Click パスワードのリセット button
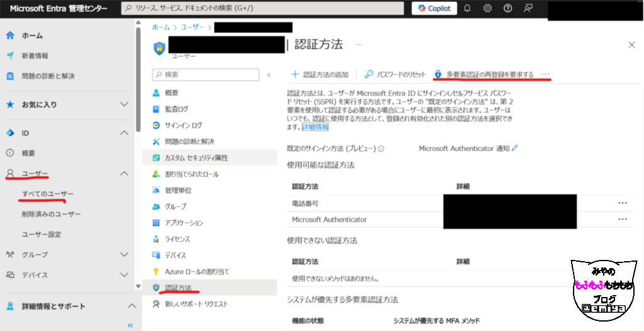This screenshot has height=331, width=644. click(396, 74)
